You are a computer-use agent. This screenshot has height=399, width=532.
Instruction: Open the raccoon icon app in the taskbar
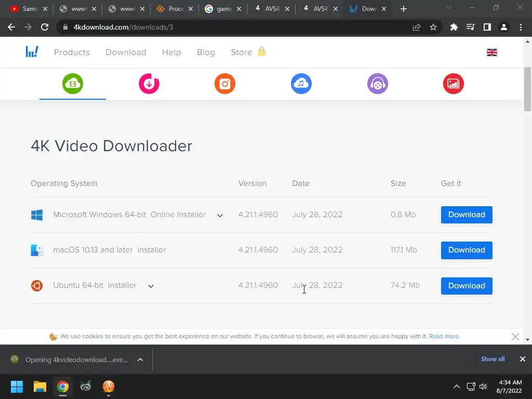pos(86,387)
